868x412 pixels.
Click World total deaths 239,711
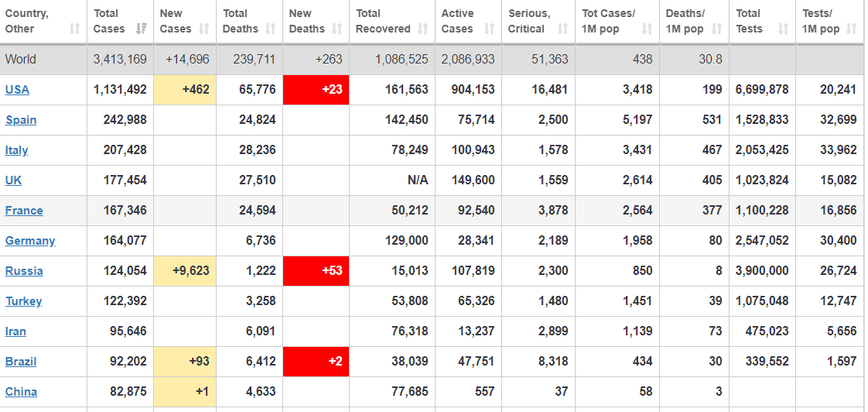click(254, 60)
